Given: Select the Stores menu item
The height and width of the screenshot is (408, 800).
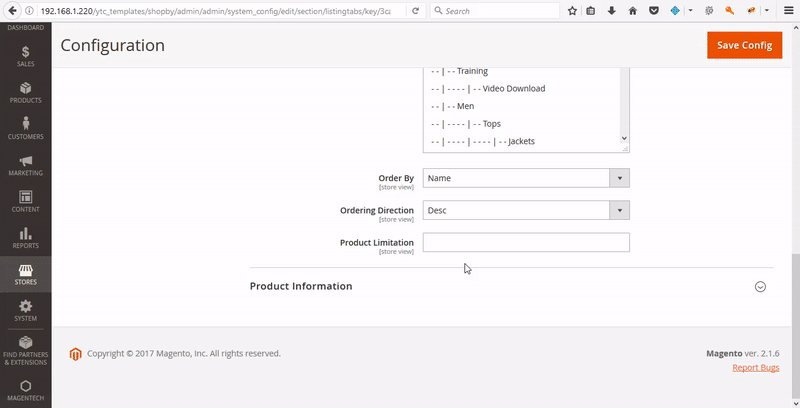Looking at the screenshot, I should (25, 274).
